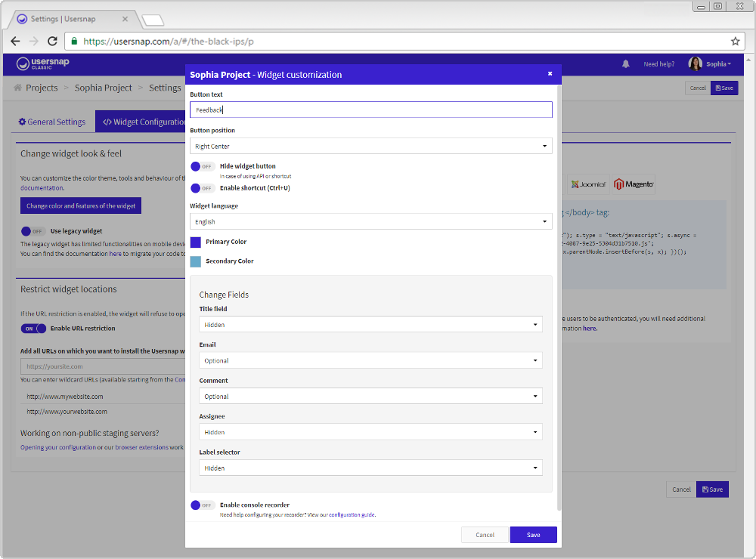Click Need help? in the header
Image resolution: width=756 pixels, height=559 pixels.
[x=658, y=64]
